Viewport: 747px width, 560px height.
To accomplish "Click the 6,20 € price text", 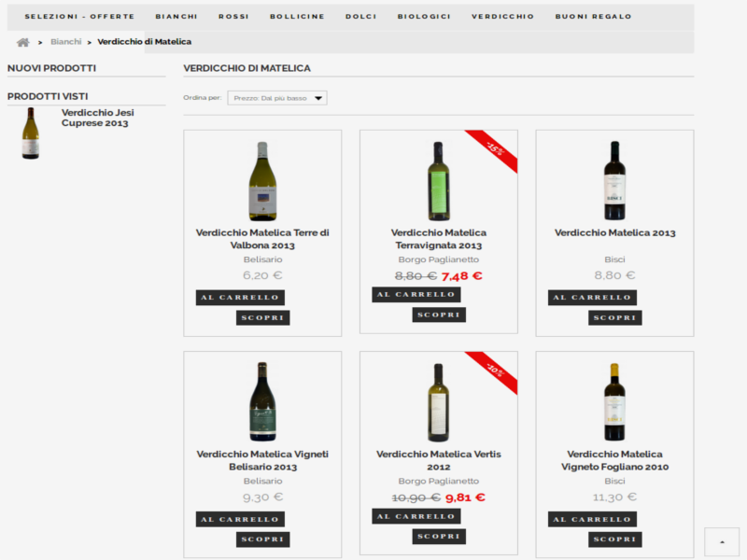I will coord(262,275).
